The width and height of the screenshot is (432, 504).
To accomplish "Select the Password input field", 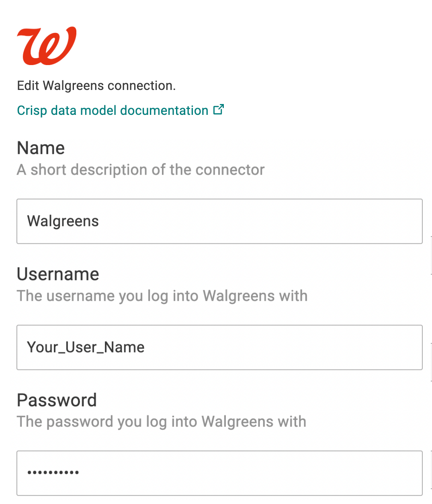I will [219, 473].
